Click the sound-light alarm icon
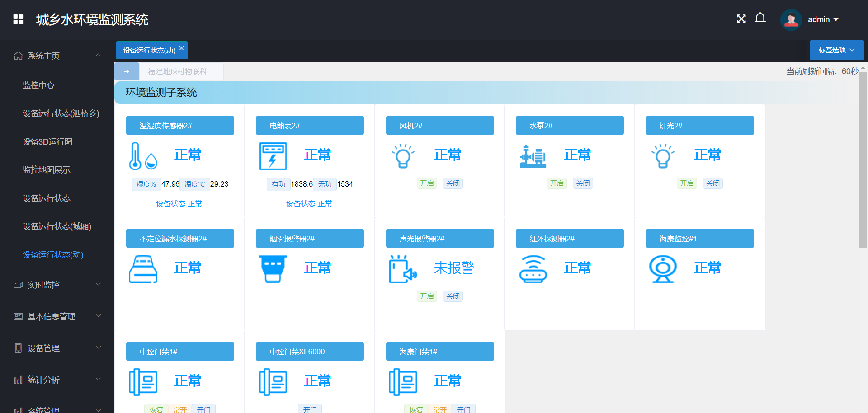This screenshot has height=413, width=868. [403, 269]
